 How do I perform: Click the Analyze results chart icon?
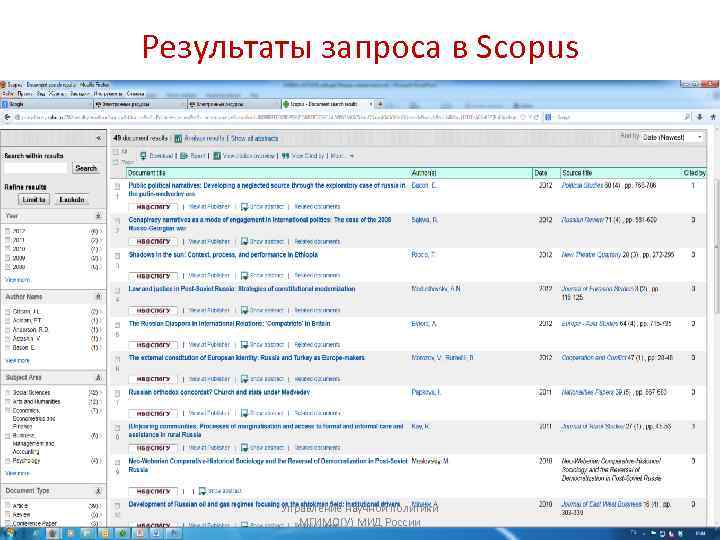tap(178, 138)
